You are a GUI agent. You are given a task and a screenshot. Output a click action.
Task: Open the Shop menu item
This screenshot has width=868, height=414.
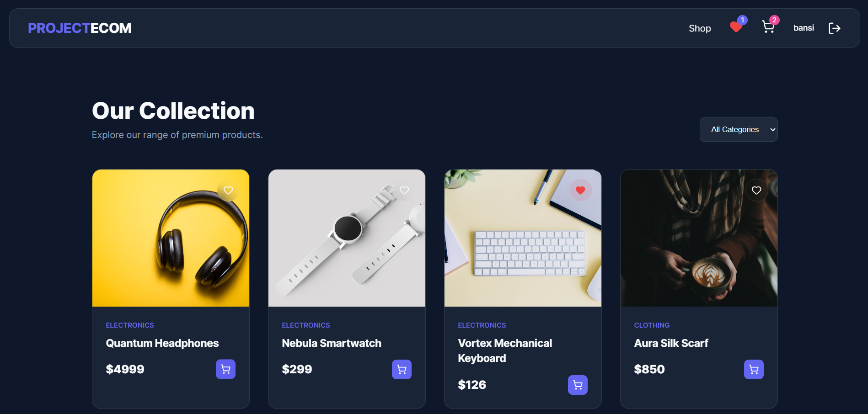[699, 28]
